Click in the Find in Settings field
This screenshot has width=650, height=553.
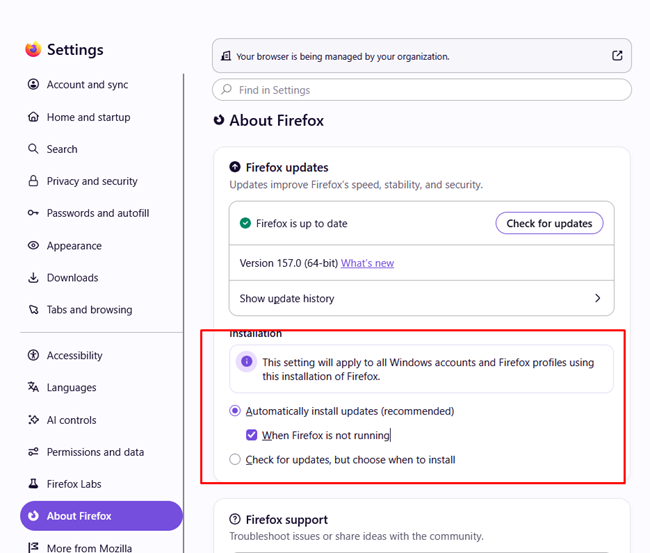[422, 90]
